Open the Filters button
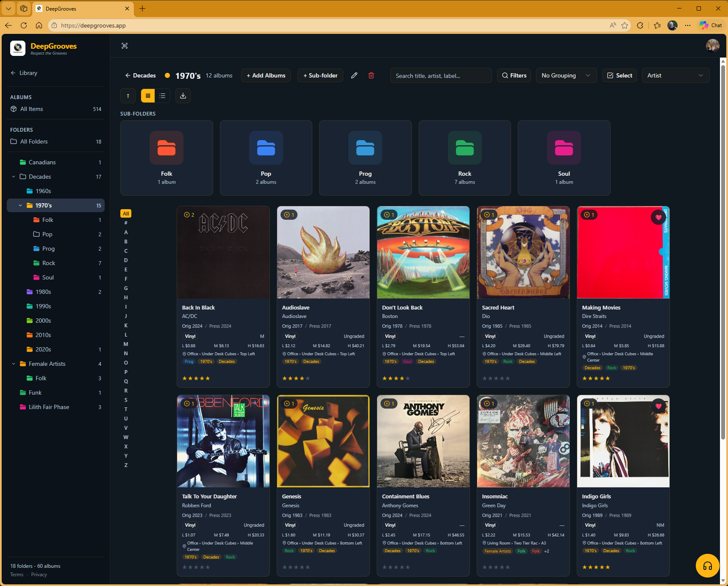This screenshot has height=586, width=728. [x=514, y=75]
